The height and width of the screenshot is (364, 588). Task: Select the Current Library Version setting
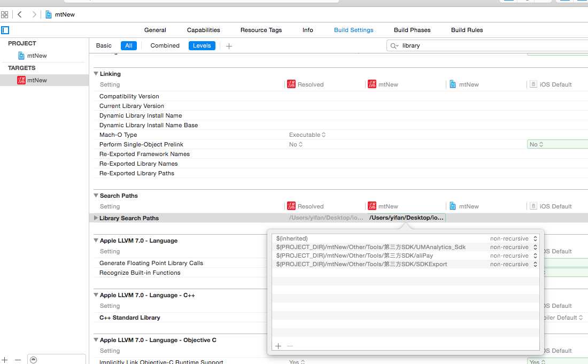tap(131, 106)
